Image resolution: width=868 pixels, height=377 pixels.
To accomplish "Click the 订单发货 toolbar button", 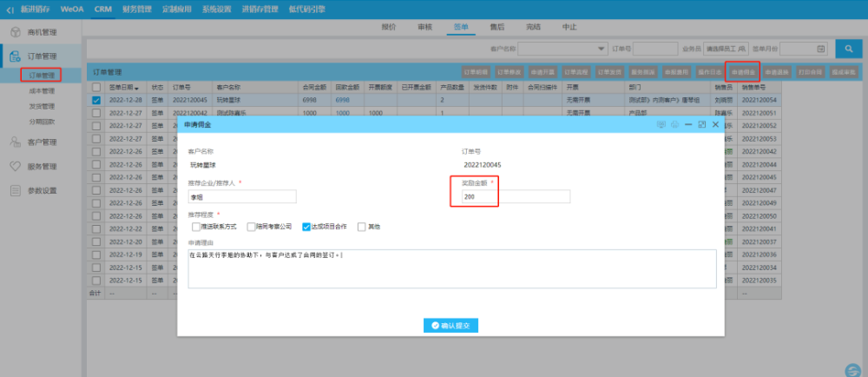I will (610, 72).
